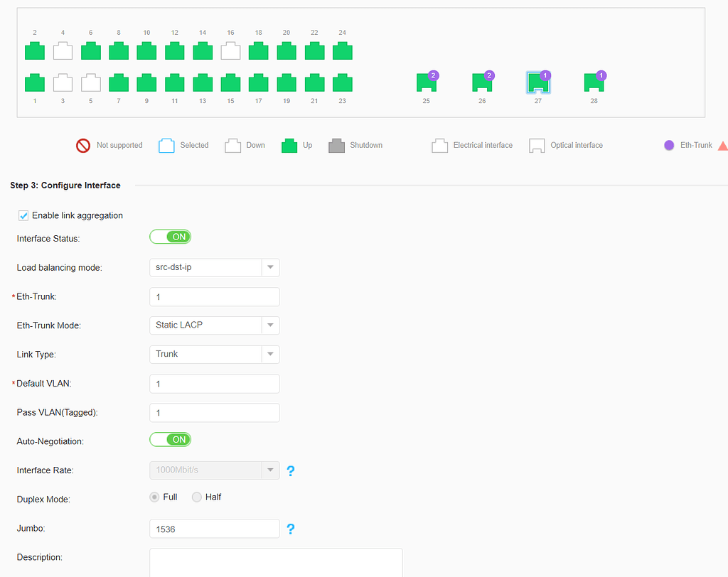728x577 pixels.
Task: Open the Load balancing mode dropdown
Action: pos(270,267)
